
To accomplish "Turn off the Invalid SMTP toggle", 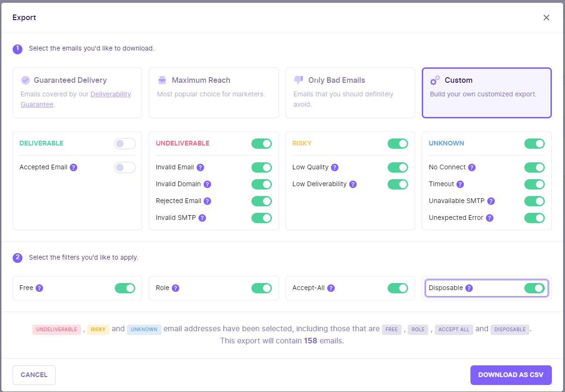I will click(262, 218).
